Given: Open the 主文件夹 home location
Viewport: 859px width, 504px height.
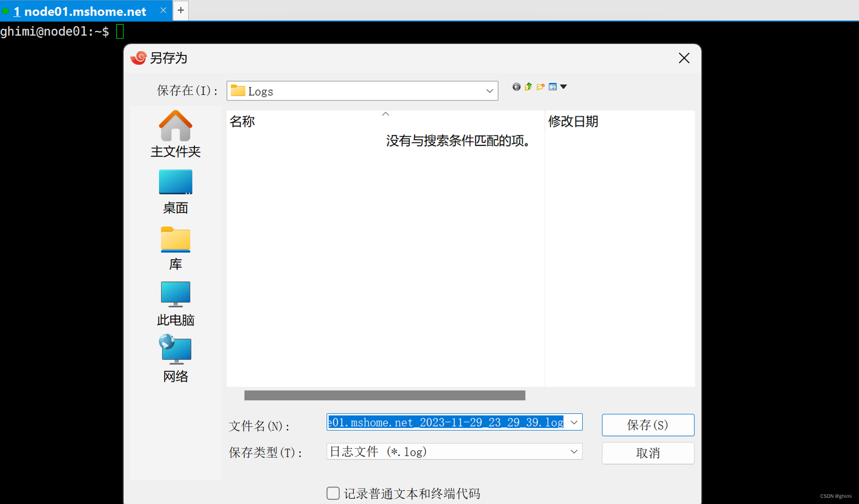Looking at the screenshot, I should pos(175,134).
